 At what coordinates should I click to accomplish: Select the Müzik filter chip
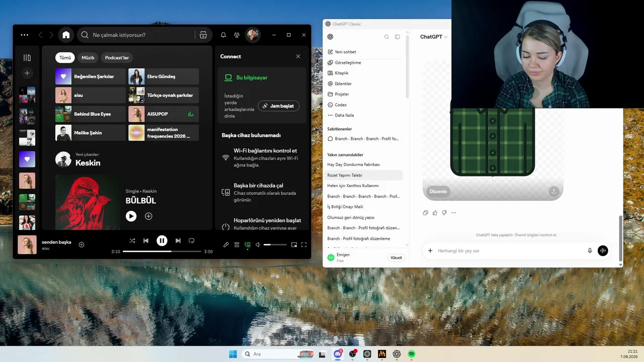coord(88,58)
